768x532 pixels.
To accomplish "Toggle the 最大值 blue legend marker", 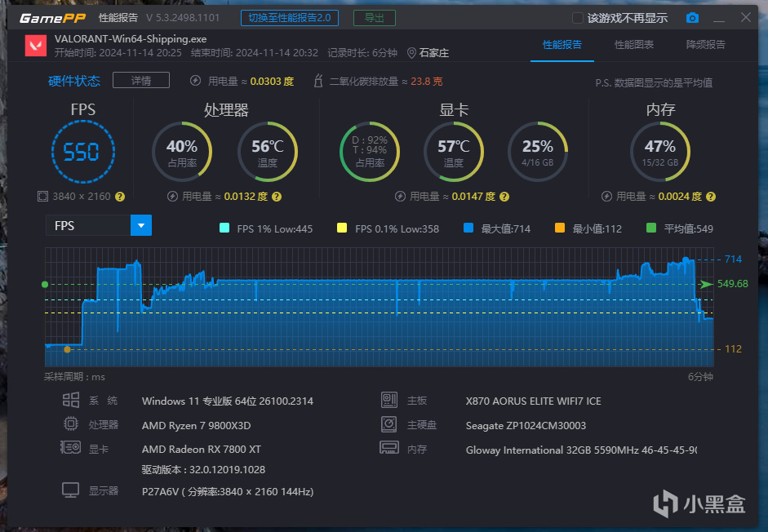I will (468, 228).
